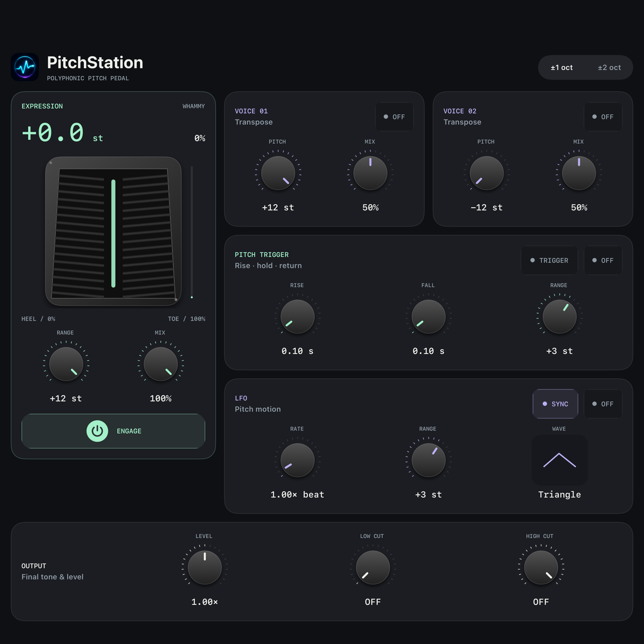Click the LFO RATE knob
644x644 pixels.
297,460
